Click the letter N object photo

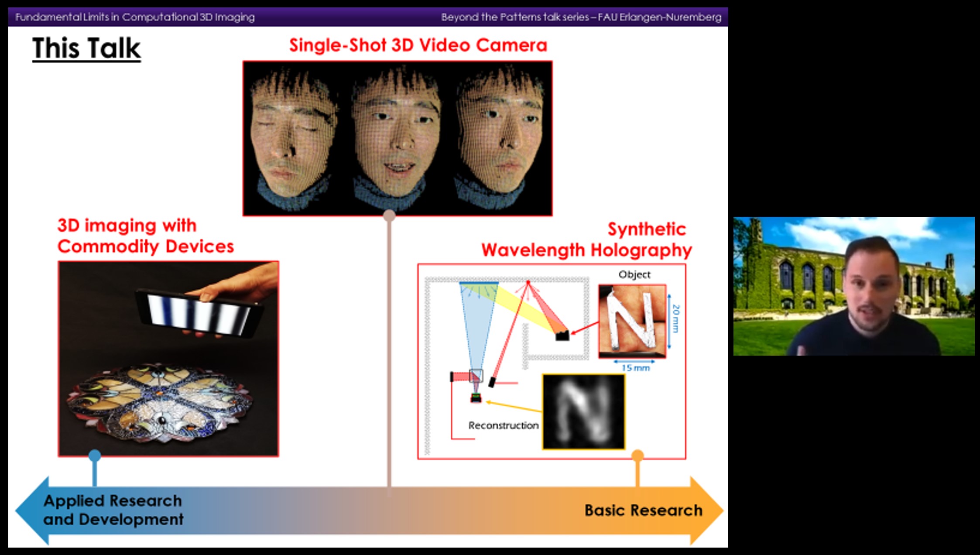632,321
